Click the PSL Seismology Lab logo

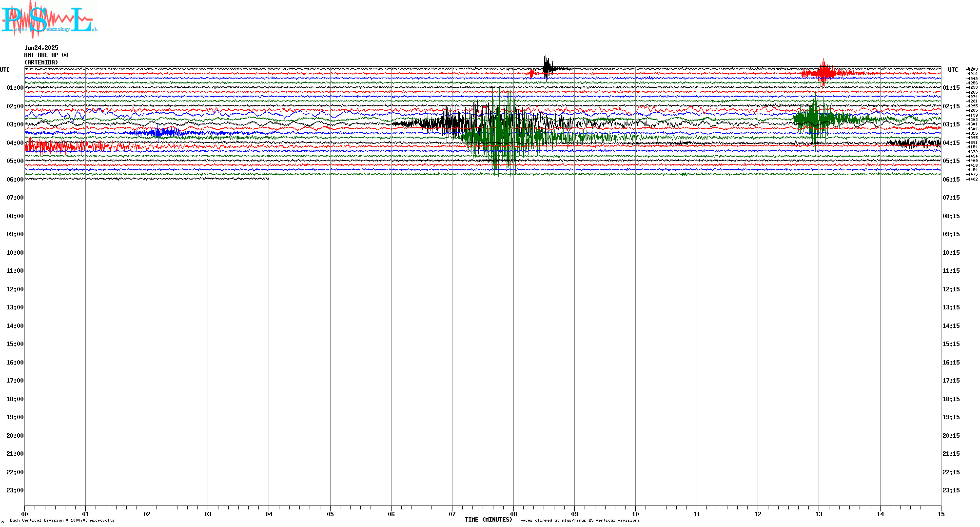click(x=49, y=20)
